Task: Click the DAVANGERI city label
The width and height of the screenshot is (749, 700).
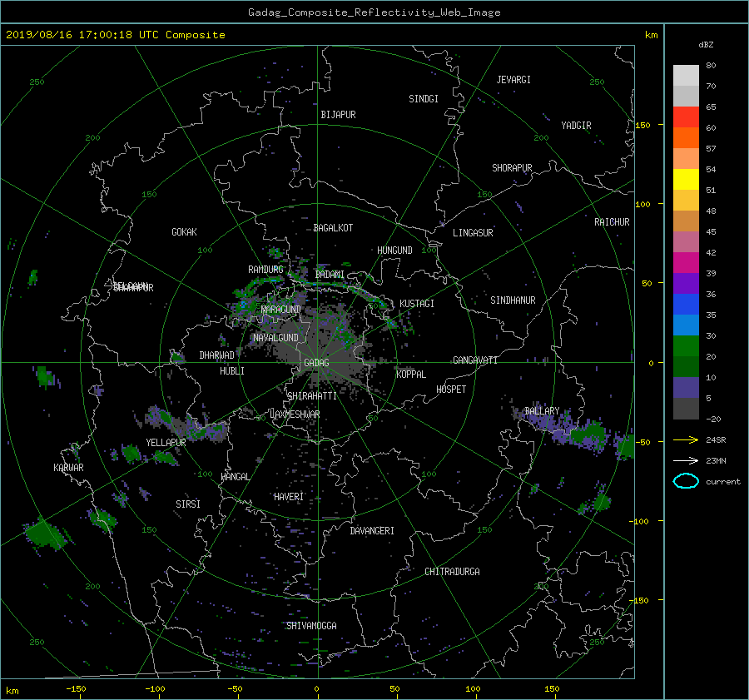Action: click(x=372, y=531)
